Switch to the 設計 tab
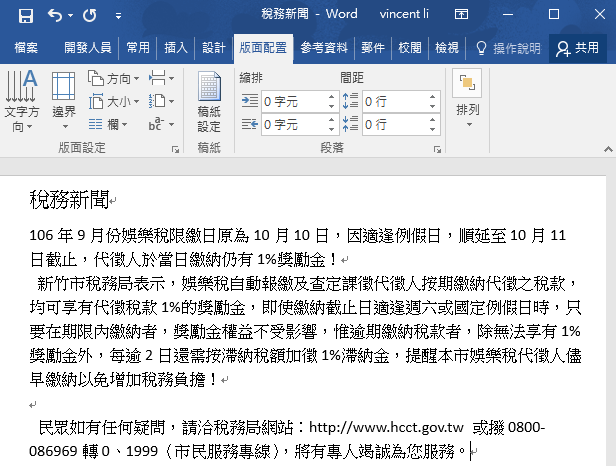 (214, 48)
